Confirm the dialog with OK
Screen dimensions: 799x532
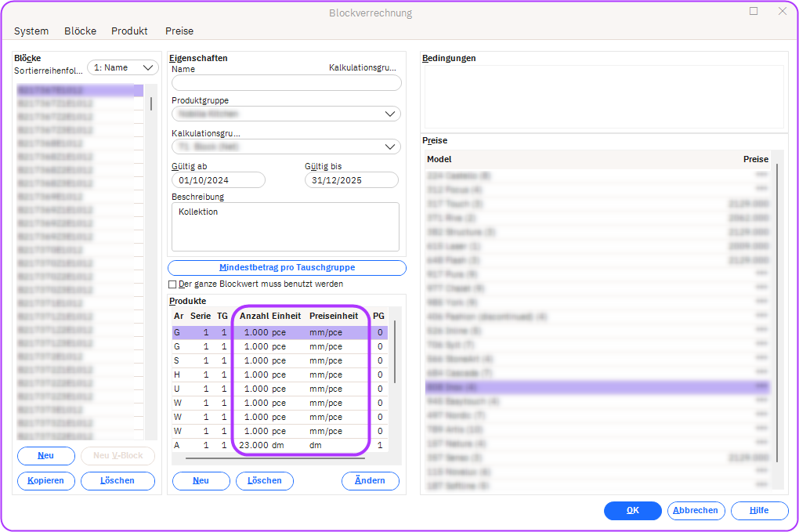[632, 511]
